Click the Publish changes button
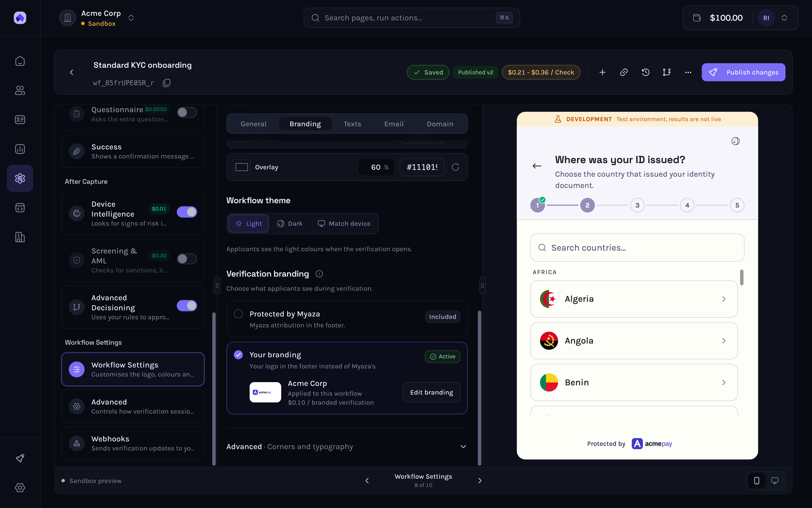The height and width of the screenshot is (508, 812). [x=743, y=72]
